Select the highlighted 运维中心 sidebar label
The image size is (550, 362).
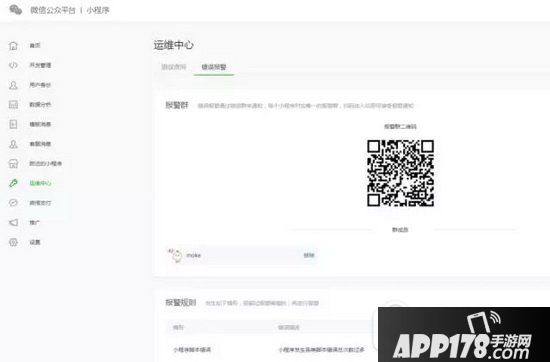(40, 183)
